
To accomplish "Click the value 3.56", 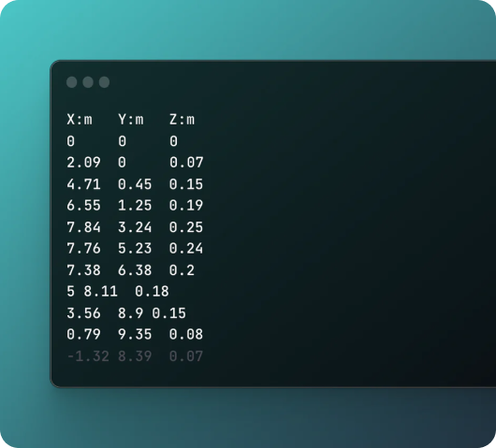I will [83, 313].
